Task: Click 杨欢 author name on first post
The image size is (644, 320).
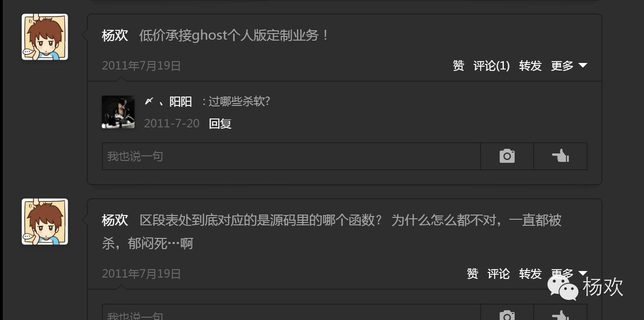Action: click(x=115, y=35)
